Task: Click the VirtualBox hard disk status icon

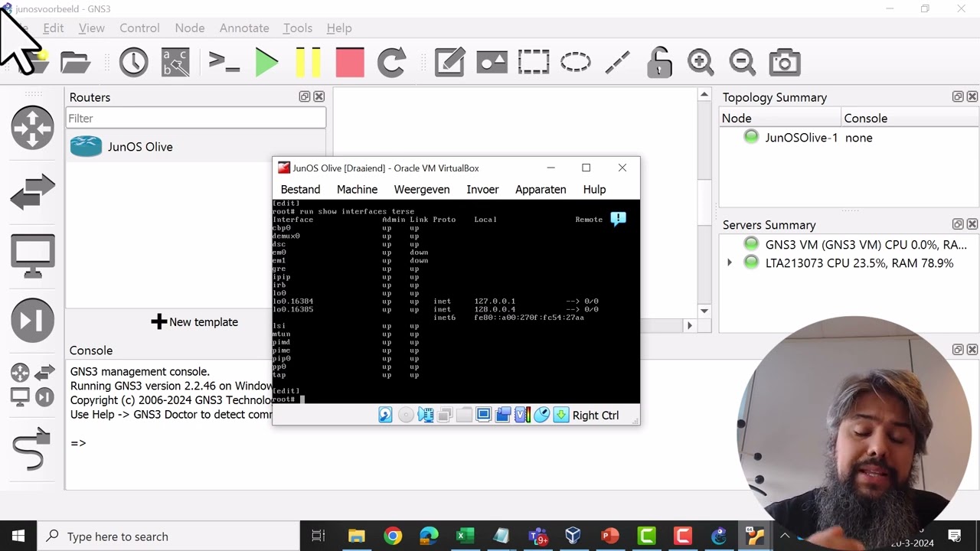Action: [x=385, y=415]
